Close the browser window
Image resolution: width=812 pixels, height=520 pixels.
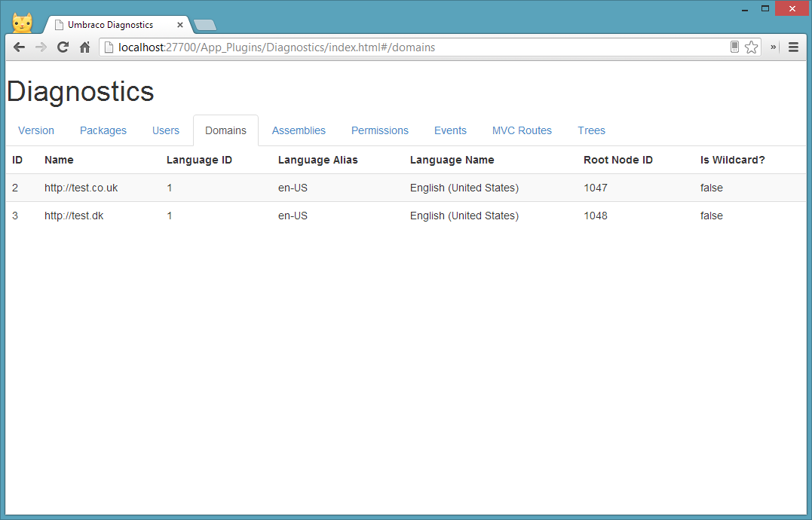point(792,8)
